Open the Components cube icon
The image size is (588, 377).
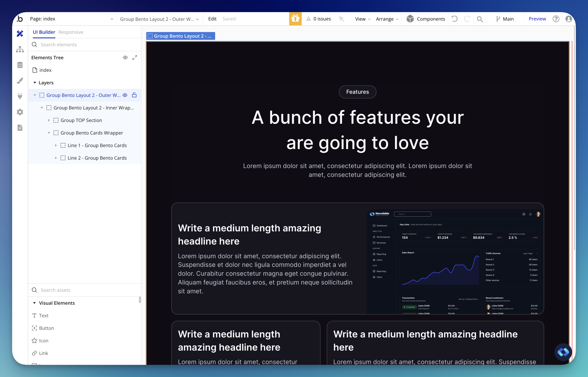click(x=410, y=19)
